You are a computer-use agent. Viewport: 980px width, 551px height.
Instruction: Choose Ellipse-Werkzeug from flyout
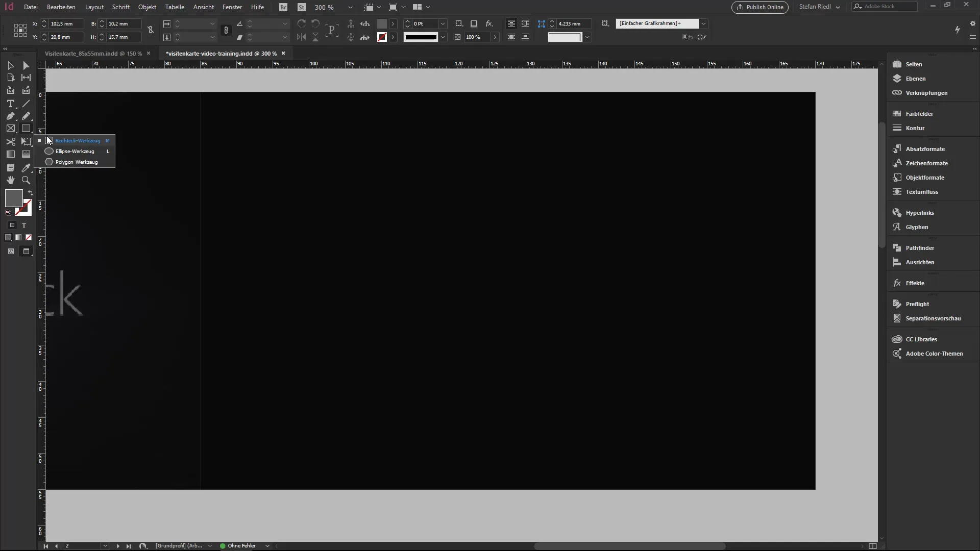tap(75, 152)
